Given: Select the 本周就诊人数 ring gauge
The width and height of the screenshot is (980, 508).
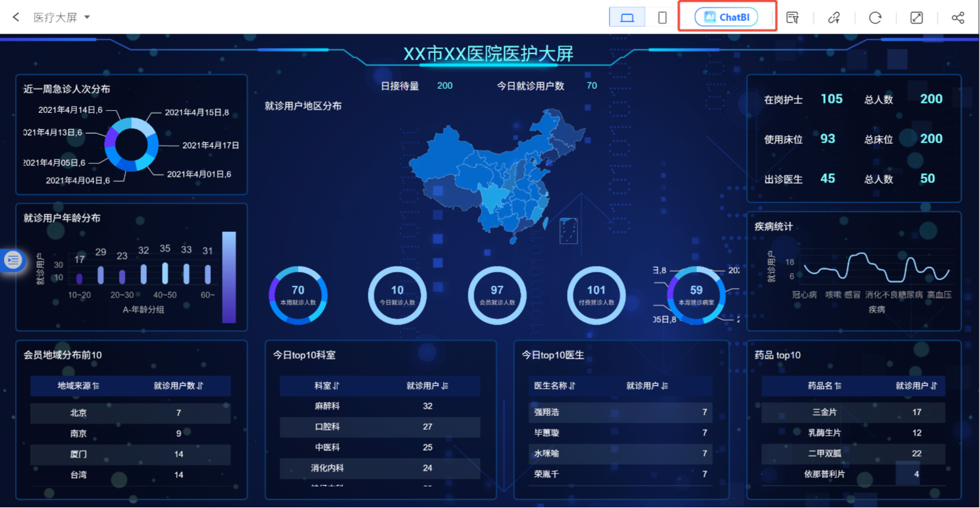Looking at the screenshot, I should [298, 295].
